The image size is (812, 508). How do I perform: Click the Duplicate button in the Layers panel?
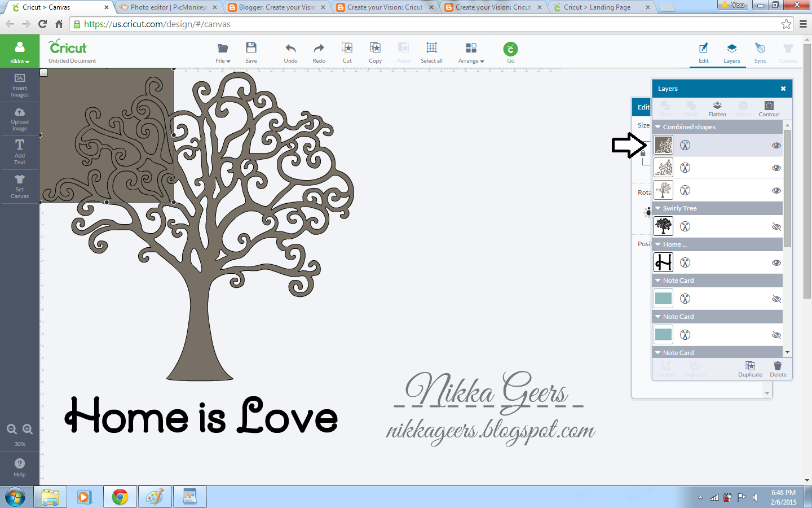[750, 369]
